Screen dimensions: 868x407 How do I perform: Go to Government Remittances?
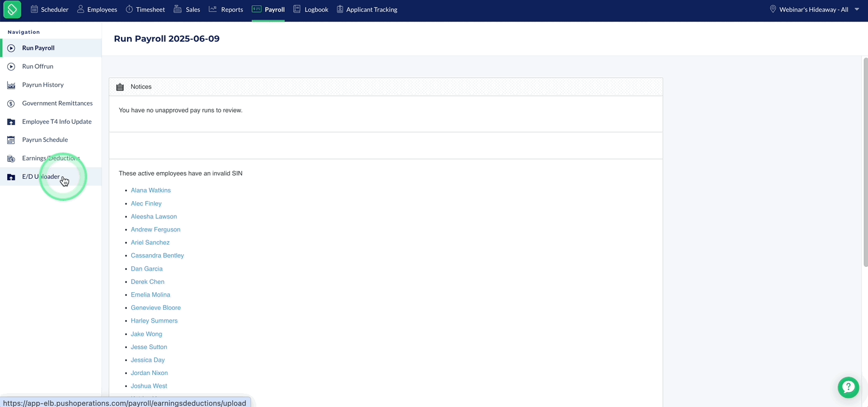coord(51,103)
